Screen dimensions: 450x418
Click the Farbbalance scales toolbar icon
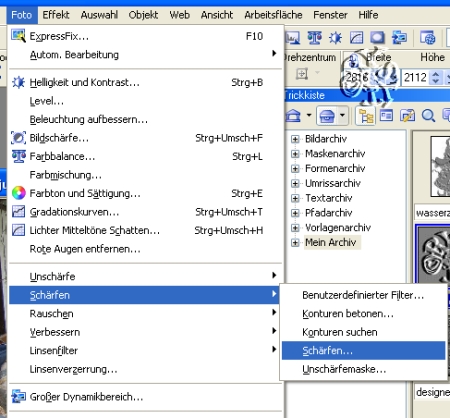click(x=314, y=38)
